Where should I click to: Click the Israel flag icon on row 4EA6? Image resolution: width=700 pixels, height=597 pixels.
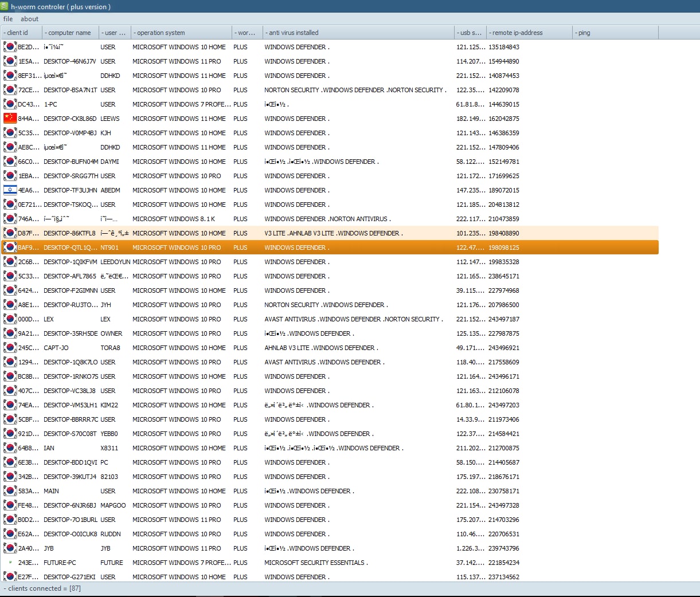10,190
